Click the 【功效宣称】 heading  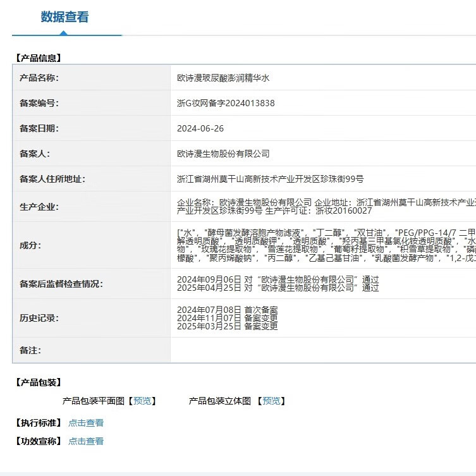pos(39,441)
